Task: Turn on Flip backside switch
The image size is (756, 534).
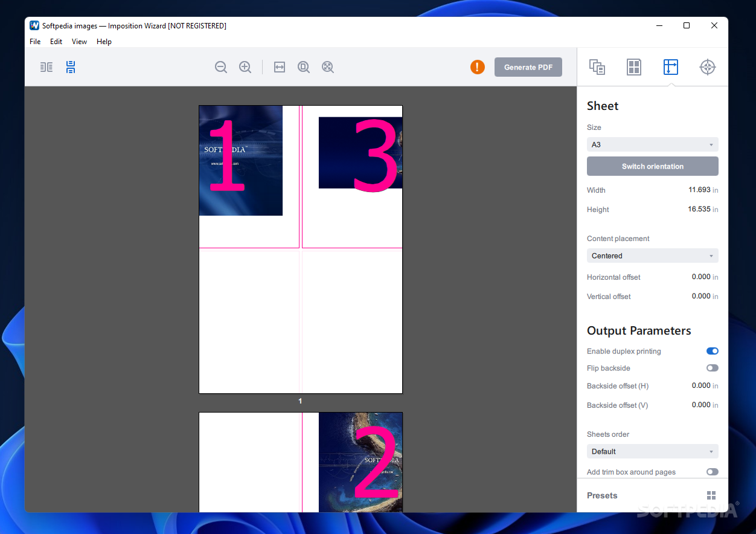Action: coord(713,368)
